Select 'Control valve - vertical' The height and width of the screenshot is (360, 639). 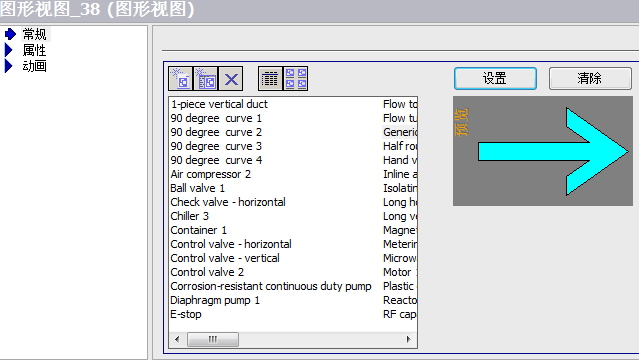(225, 258)
